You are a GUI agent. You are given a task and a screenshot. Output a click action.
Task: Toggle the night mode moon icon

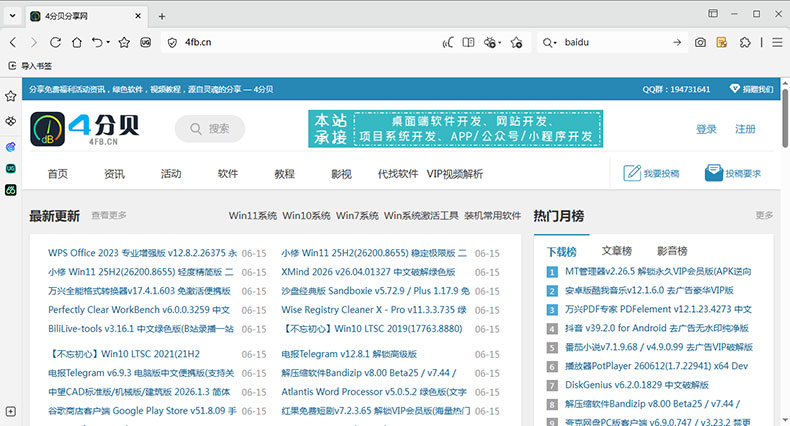(447, 43)
